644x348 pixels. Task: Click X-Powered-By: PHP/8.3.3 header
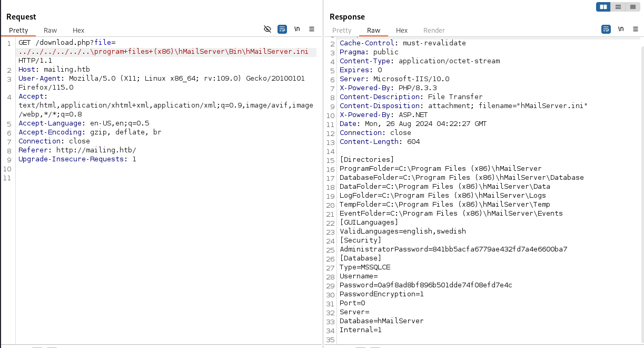coord(388,88)
